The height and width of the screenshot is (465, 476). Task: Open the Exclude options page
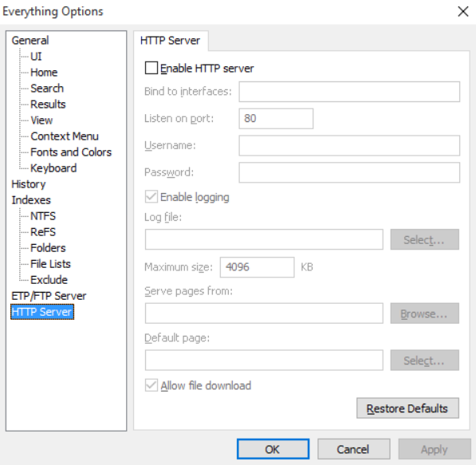(49, 280)
